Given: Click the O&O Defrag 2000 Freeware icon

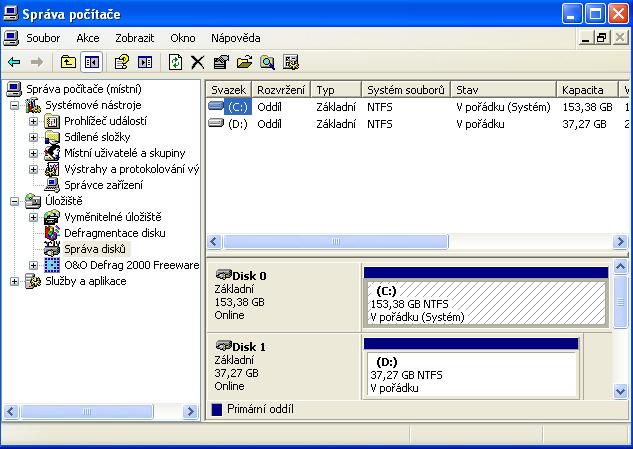Looking at the screenshot, I should point(52,265).
